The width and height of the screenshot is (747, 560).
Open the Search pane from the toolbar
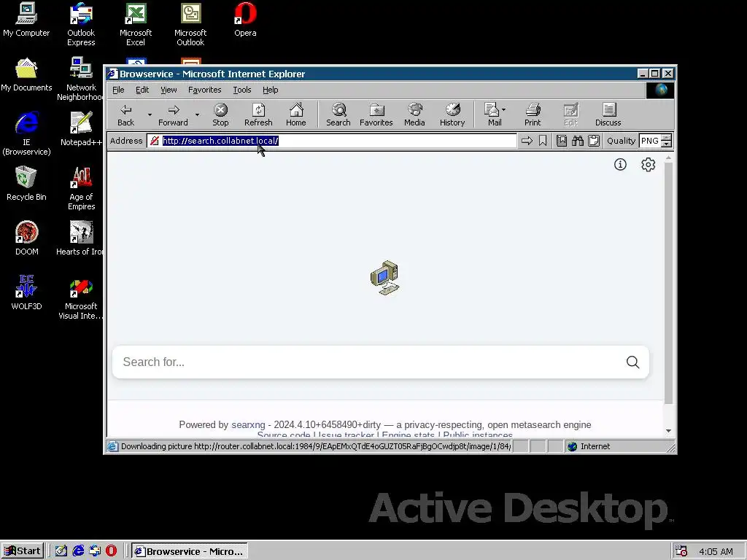click(338, 114)
